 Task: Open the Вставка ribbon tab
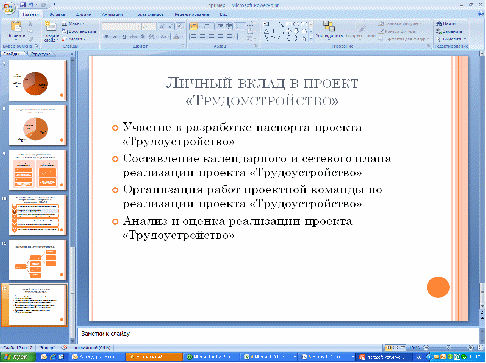pos(57,14)
